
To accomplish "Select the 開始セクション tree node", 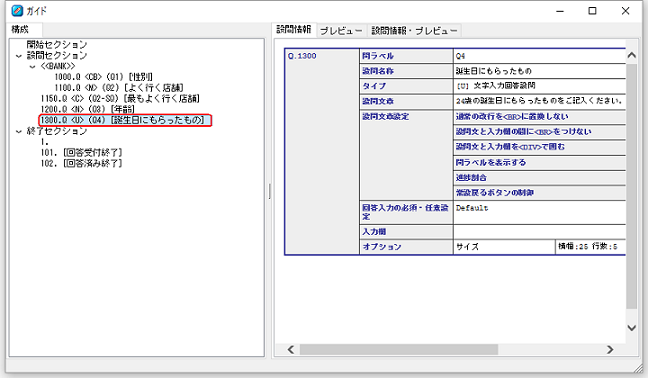I will [57, 44].
